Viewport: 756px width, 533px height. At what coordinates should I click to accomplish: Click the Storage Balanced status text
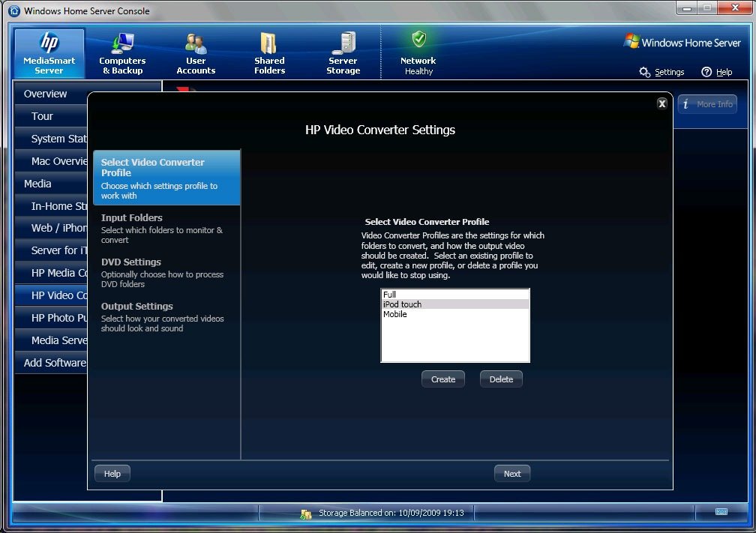[391, 513]
